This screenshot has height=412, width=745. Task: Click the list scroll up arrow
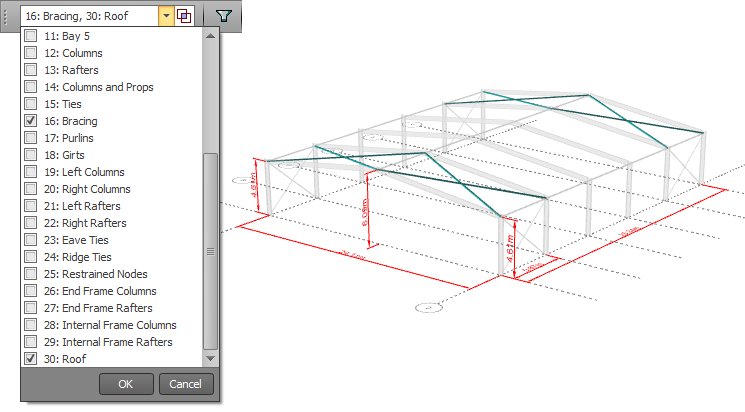pyautogui.click(x=210, y=36)
